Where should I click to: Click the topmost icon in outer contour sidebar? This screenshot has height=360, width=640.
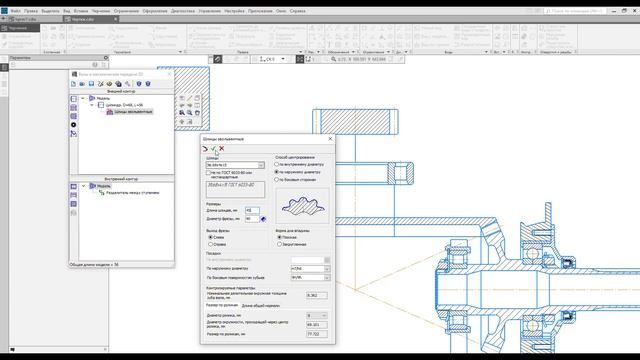coord(73,99)
